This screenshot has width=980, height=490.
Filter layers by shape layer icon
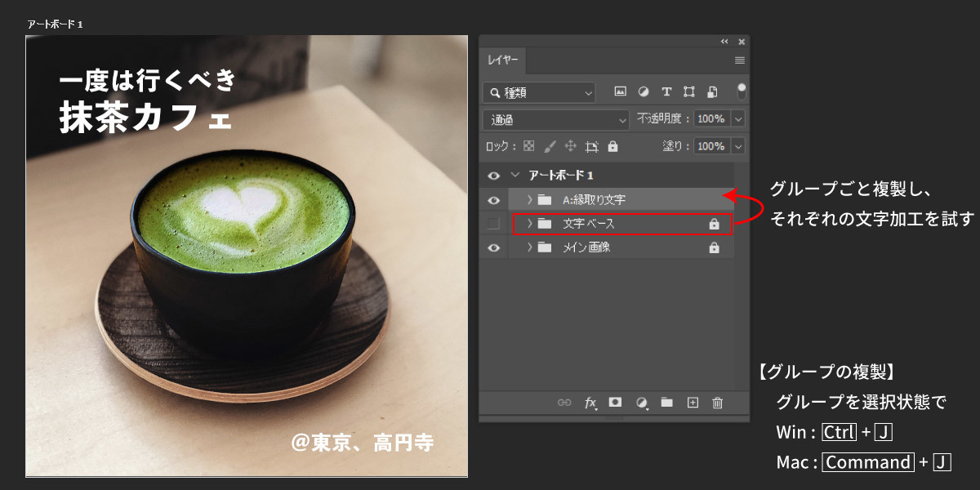tap(689, 92)
